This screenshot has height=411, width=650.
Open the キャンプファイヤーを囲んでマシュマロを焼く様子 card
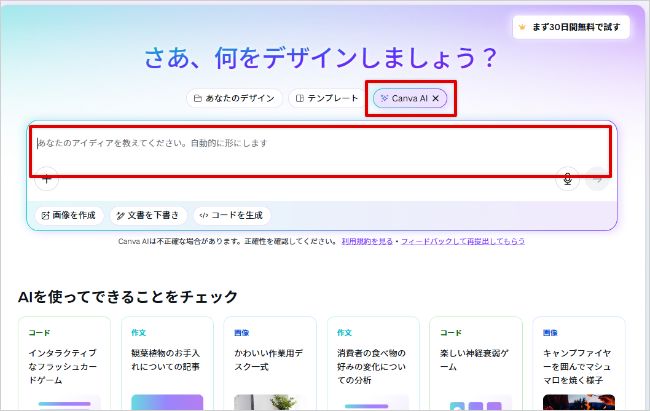pyautogui.click(x=578, y=363)
